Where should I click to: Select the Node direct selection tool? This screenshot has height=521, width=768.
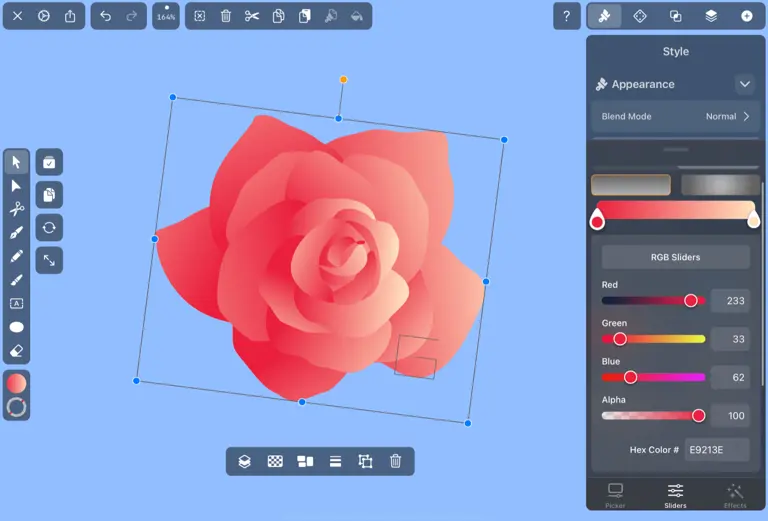click(x=16, y=186)
